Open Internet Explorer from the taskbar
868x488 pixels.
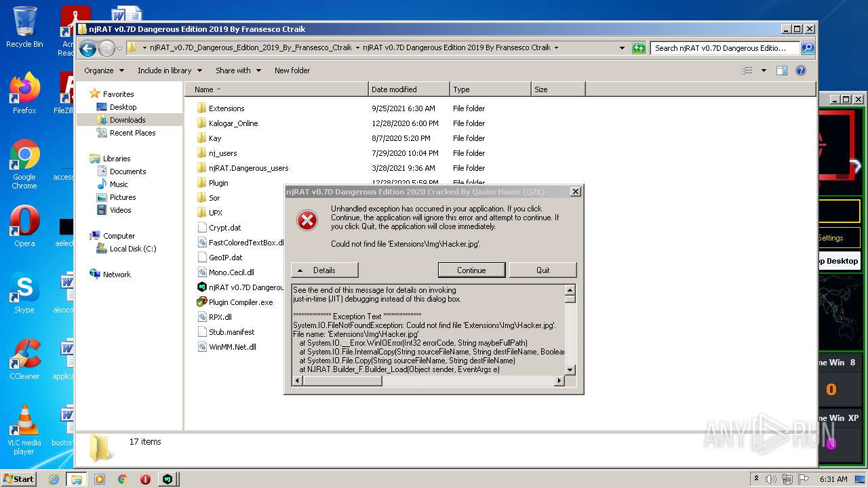(x=54, y=479)
